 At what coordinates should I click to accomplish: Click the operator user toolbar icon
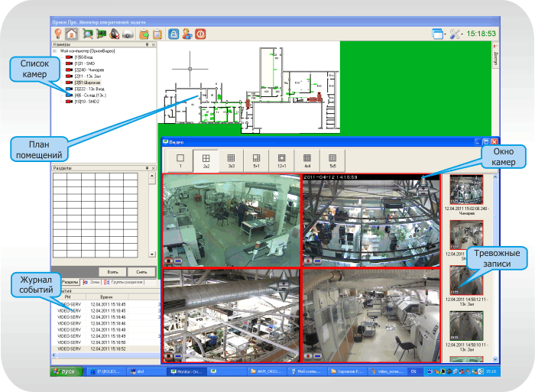tap(187, 34)
